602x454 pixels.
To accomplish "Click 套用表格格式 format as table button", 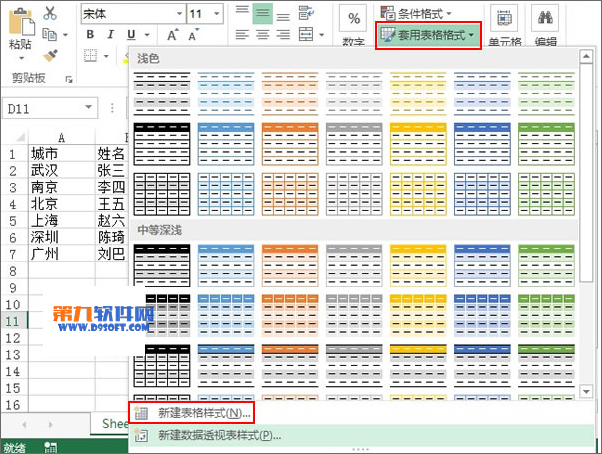I will pyautogui.click(x=428, y=35).
